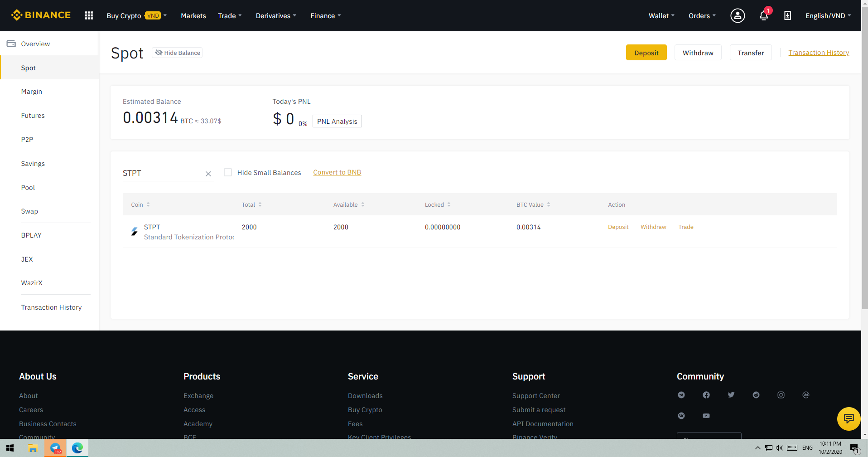Screen dimensions: 868x457
Task: Open the notifications bell icon
Action: pos(764,16)
